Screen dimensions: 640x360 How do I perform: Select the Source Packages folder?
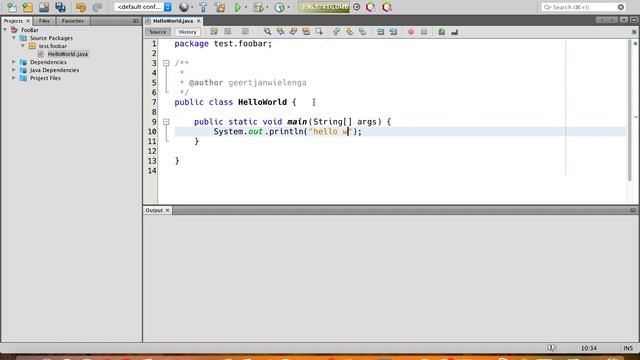click(51, 38)
